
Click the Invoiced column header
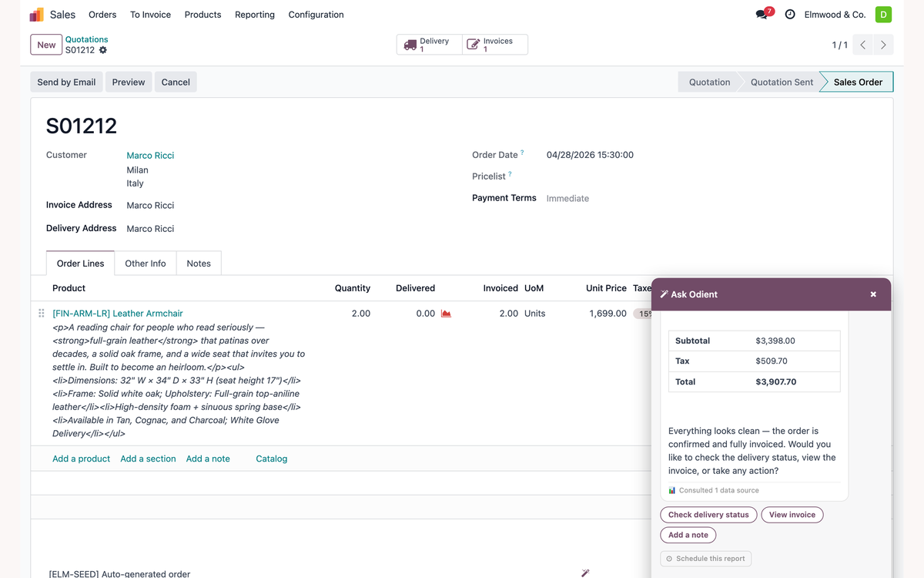coord(500,288)
